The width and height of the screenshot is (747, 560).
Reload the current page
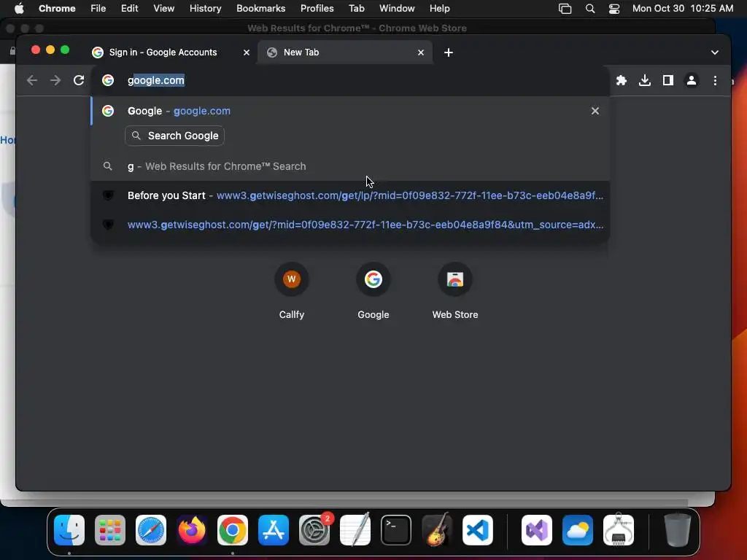(x=79, y=80)
